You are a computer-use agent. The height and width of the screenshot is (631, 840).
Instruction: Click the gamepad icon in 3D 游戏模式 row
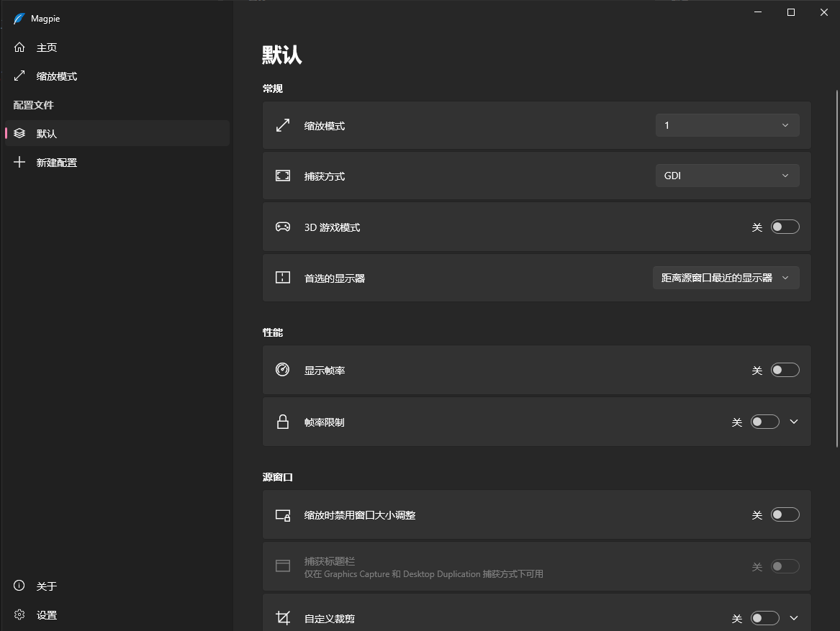283,227
